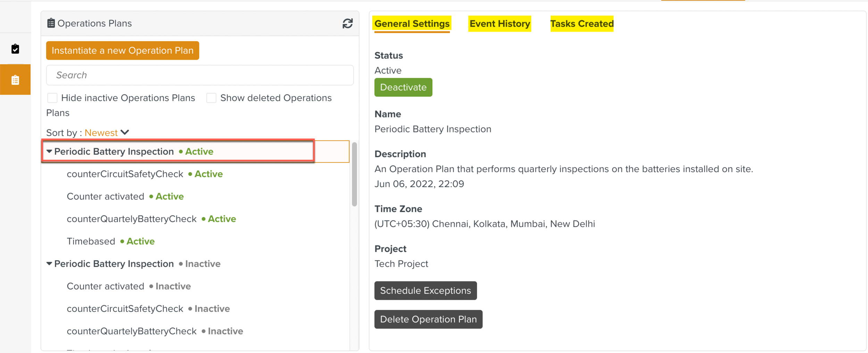Select active counterCircuitSafetyCheck item
The width and height of the screenshot is (868, 353).
click(125, 174)
